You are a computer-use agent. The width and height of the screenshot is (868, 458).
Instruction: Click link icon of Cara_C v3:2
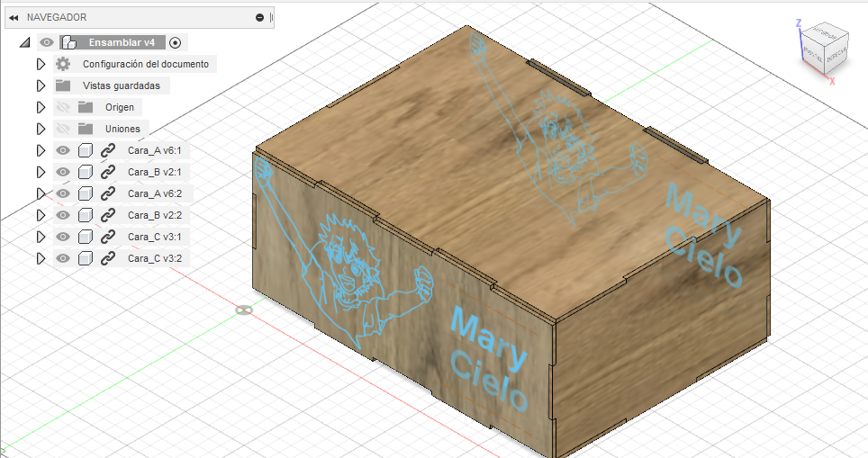tap(107, 258)
